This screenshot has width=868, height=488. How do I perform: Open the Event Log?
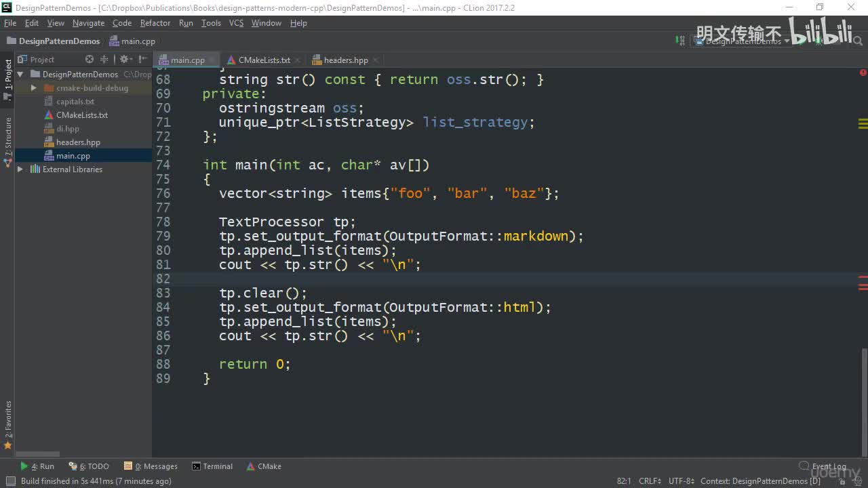click(823, 466)
